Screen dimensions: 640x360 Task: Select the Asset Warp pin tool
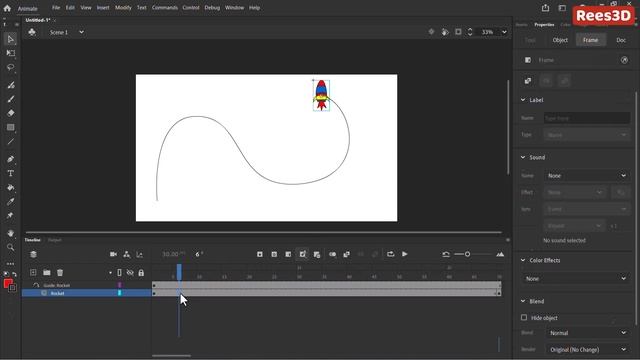pos(11,216)
